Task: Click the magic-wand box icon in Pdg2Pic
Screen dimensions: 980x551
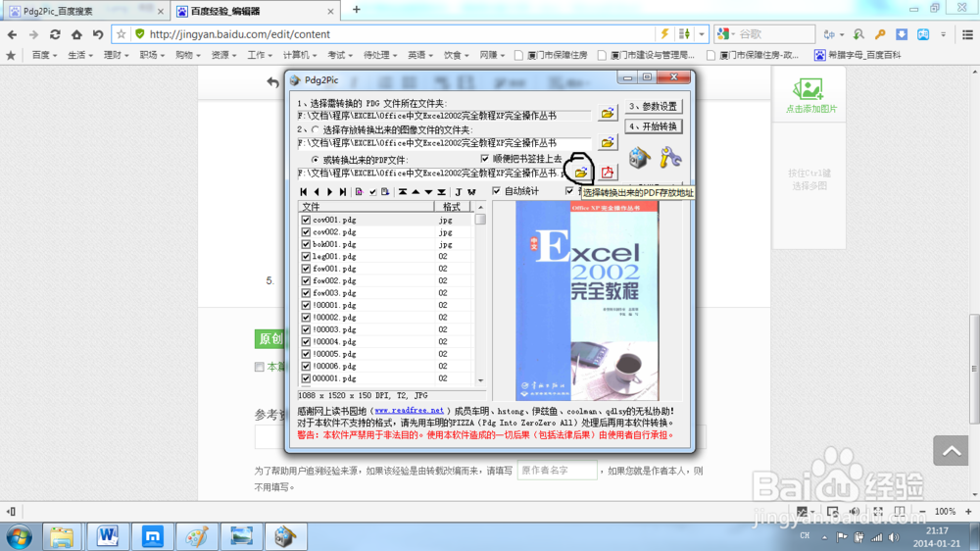Action: coord(639,157)
